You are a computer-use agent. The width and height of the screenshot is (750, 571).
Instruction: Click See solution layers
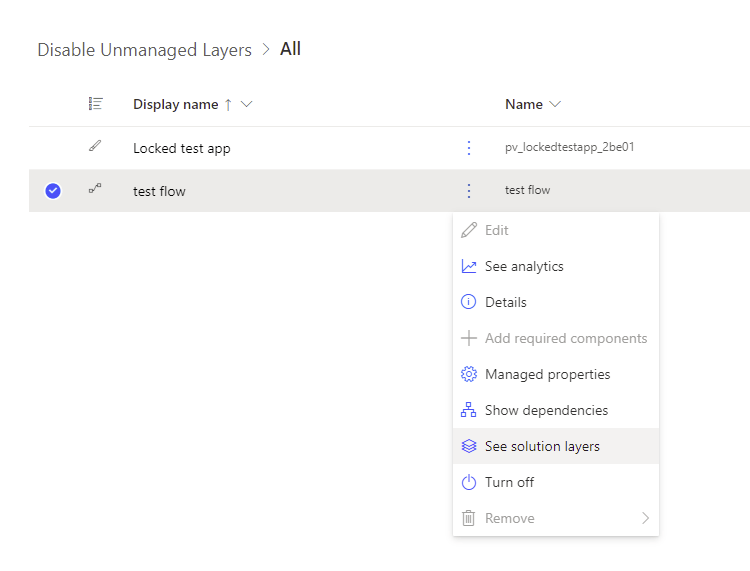pyautogui.click(x=556, y=446)
